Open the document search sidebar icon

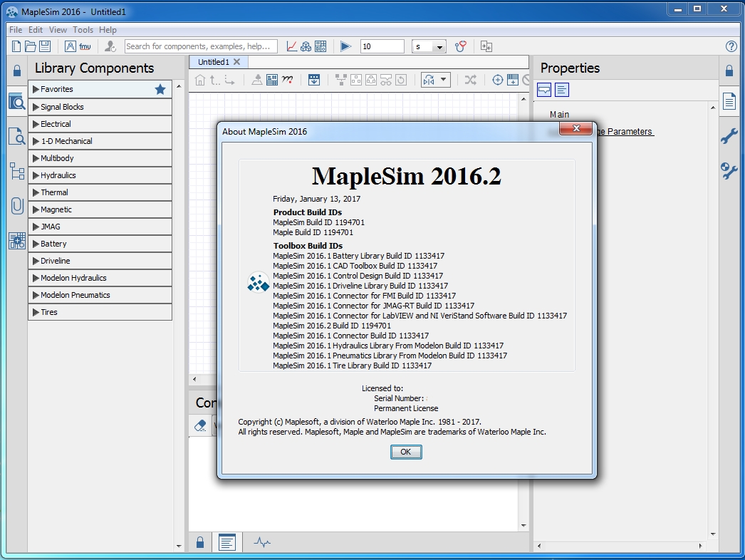tap(17, 136)
